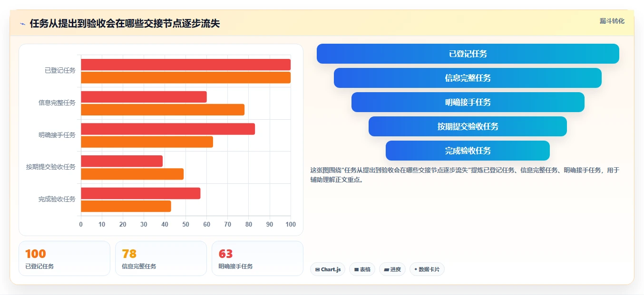Viewport: 644px width, 295px height.
Task: Open the 进度 tag chip
Action: [392, 269]
